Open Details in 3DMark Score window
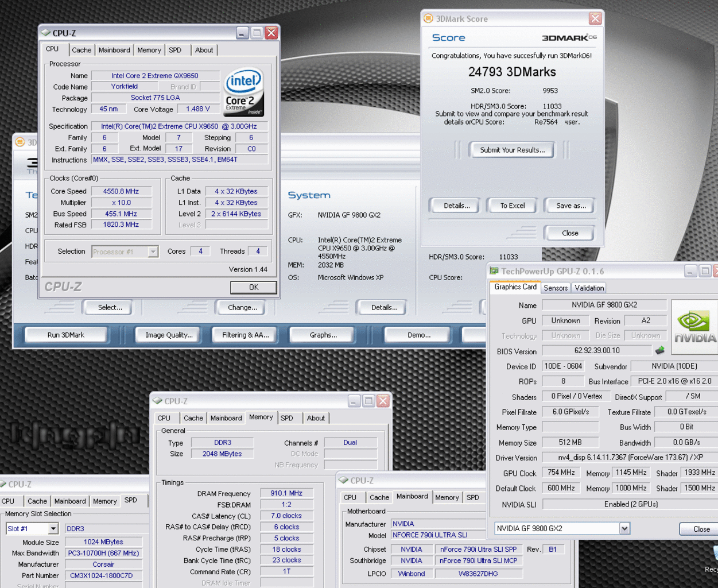Screen dimensions: 718x588 click(457, 206)
